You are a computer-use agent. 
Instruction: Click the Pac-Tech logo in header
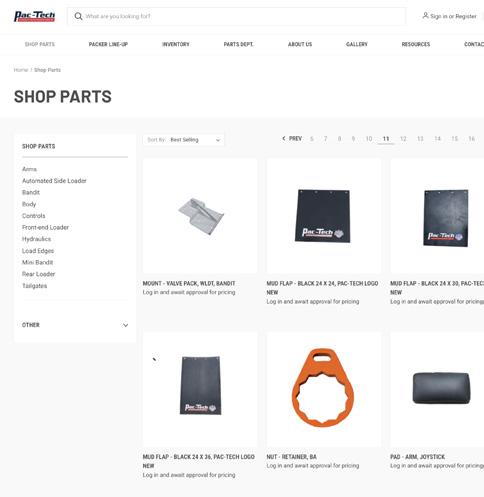click(34, 16)
